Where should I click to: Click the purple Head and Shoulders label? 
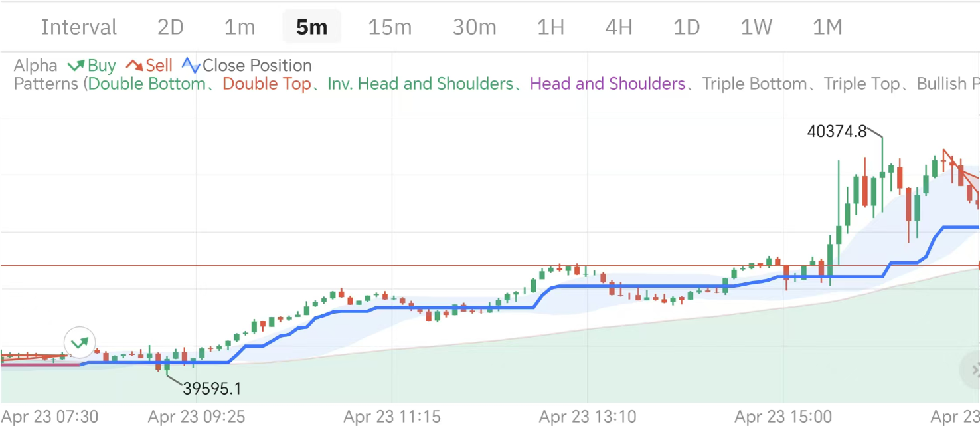click(608, 84)
